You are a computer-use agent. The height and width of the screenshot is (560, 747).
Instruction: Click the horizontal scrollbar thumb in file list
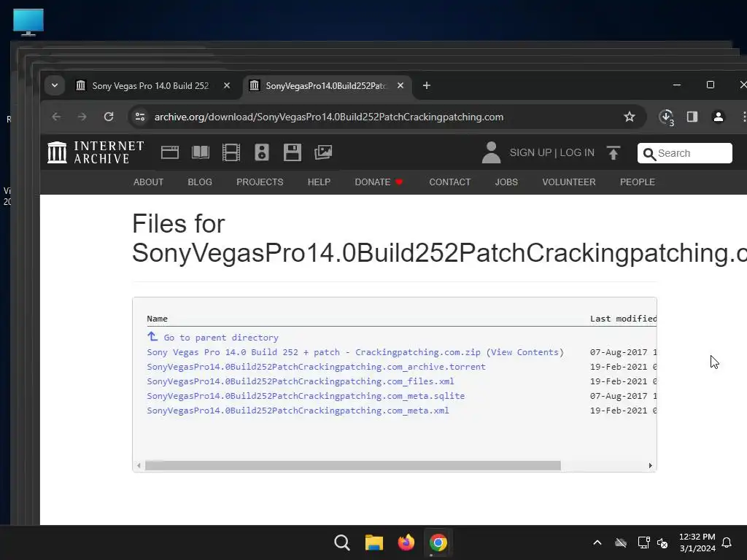pos(352,465)
